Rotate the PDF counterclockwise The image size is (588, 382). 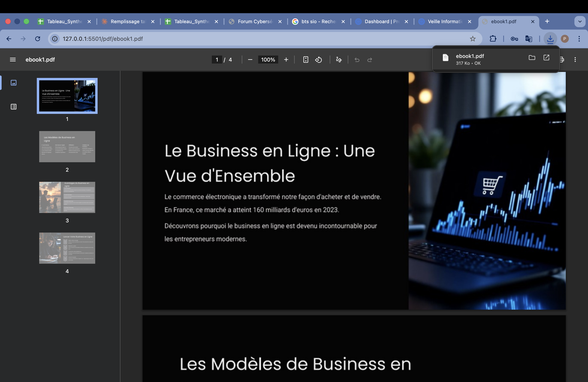[x=319, y=60]
